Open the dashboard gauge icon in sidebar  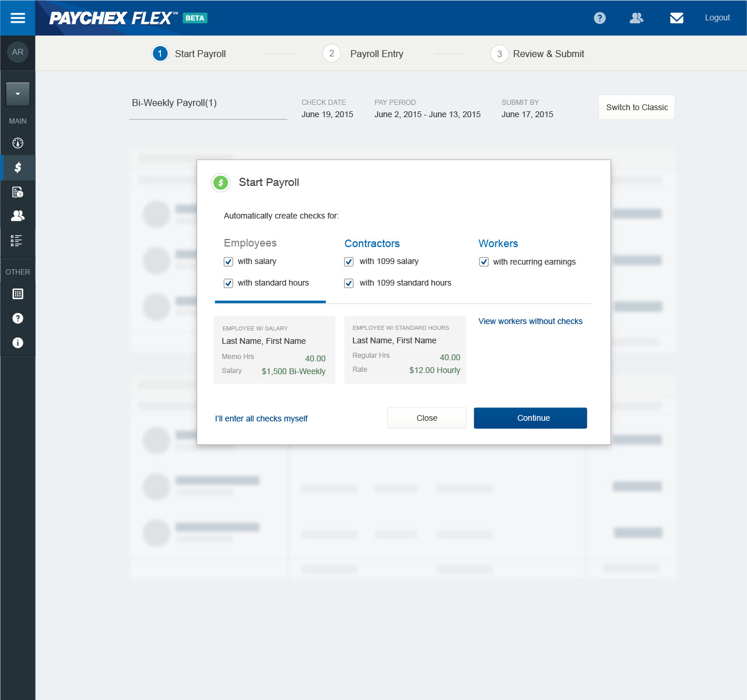click(17, 143)
